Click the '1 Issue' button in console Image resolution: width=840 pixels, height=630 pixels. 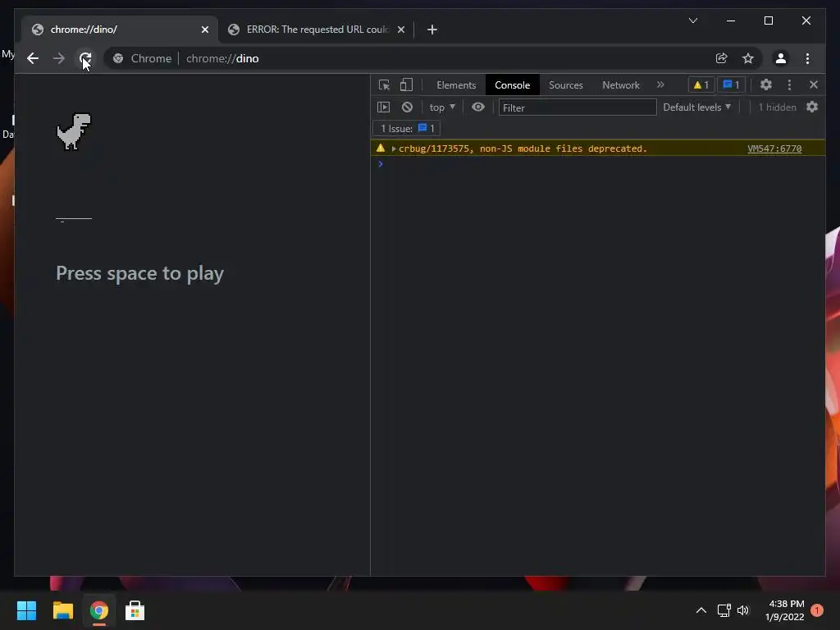point(407,129)
